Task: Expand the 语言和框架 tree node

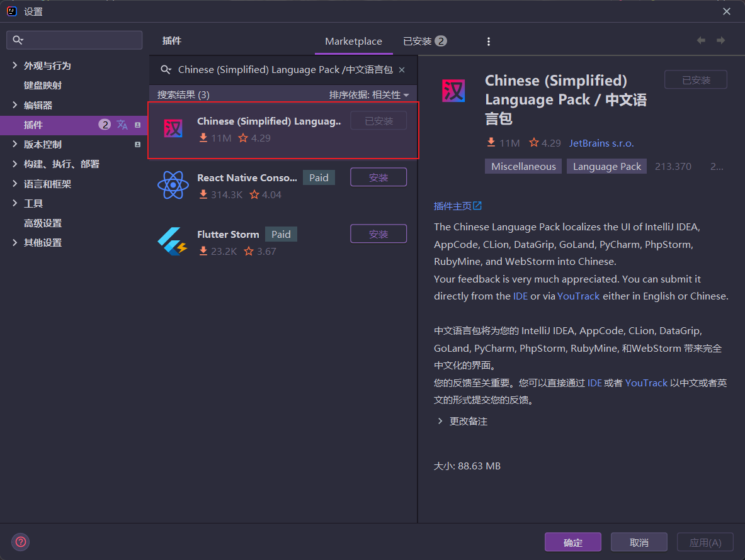Action: coord(14,184)
